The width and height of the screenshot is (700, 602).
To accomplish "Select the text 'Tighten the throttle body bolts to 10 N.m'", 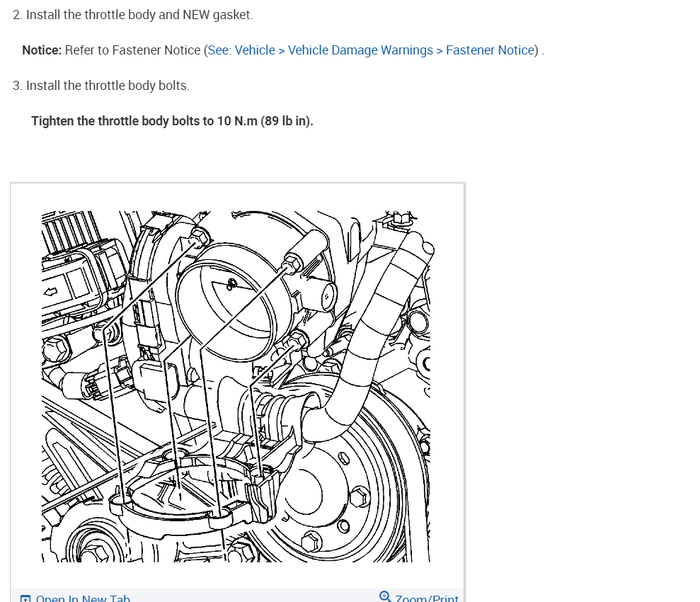I will 144,121.
